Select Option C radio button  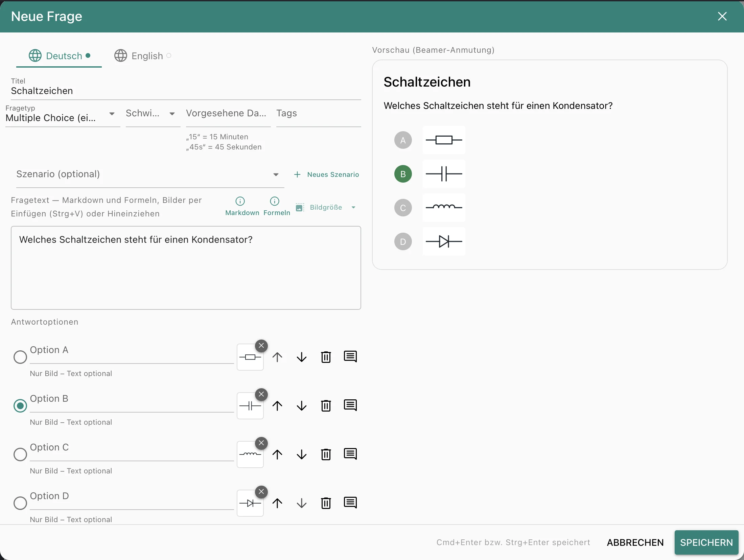click(x=20, y=454)
